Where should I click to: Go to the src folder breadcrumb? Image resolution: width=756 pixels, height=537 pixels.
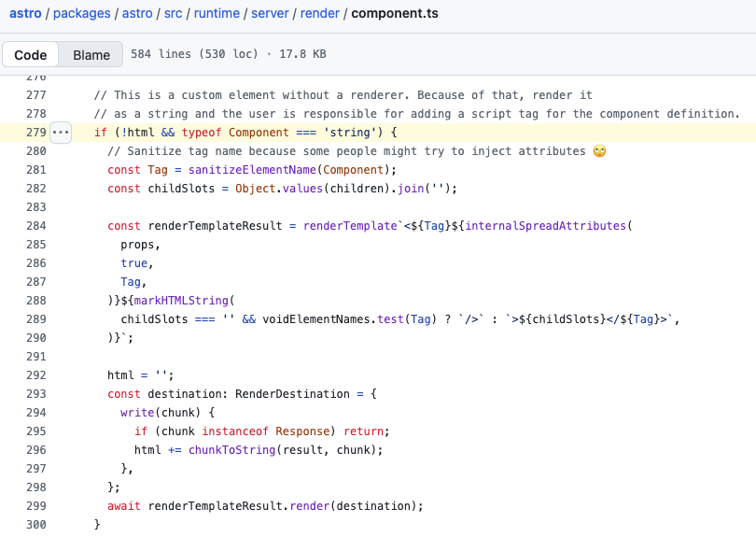pyautogui.click(x=173, y=14)
